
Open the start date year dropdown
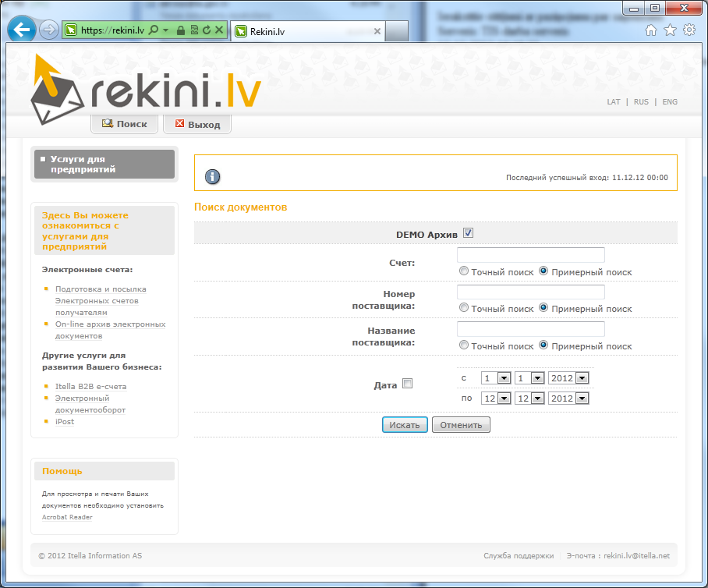point(568,378)
